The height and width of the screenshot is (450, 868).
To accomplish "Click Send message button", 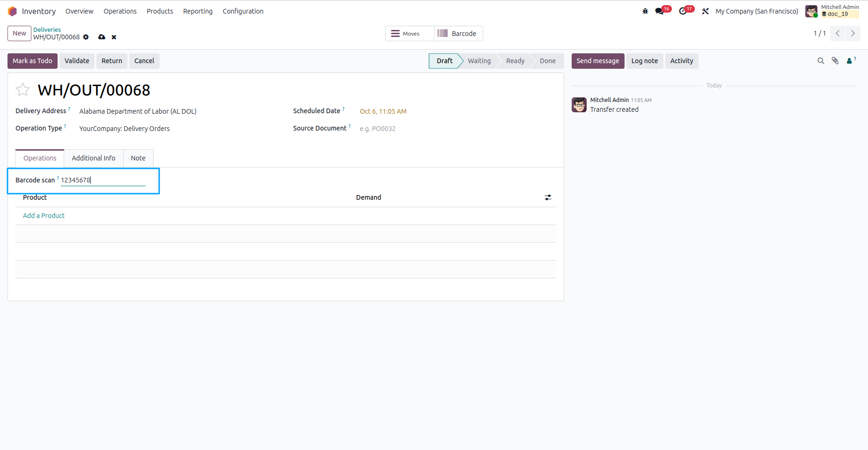I will click(598, 61).
